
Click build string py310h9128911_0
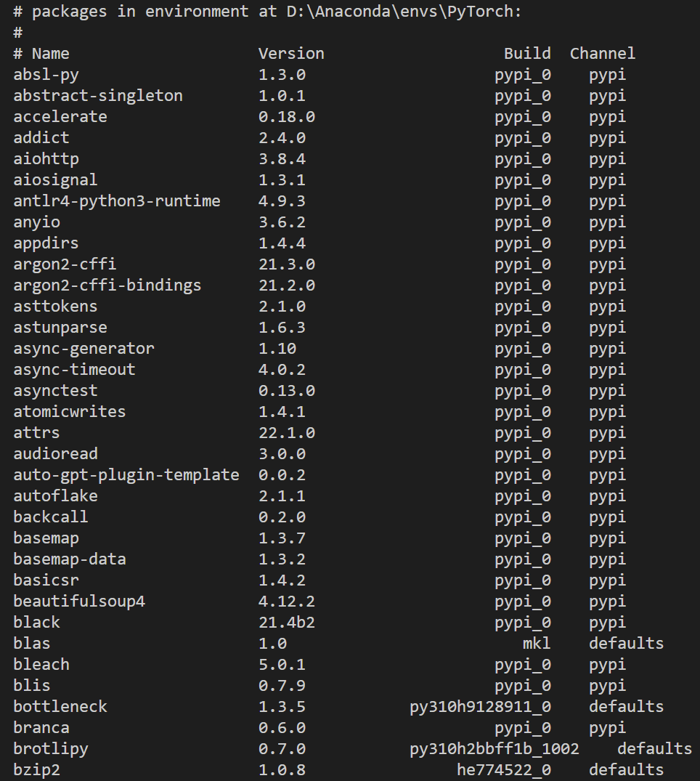point(481,707)
